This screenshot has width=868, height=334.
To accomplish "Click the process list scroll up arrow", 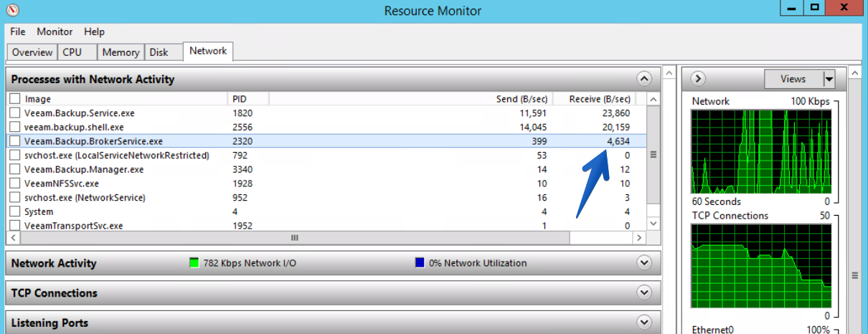I will point(653,99).
